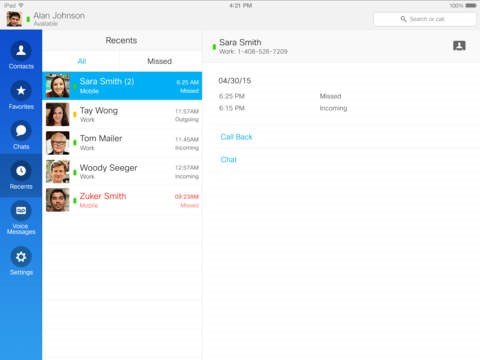Click 09:23AM Missed label for Zoker Smith

(x=187, y=201)
